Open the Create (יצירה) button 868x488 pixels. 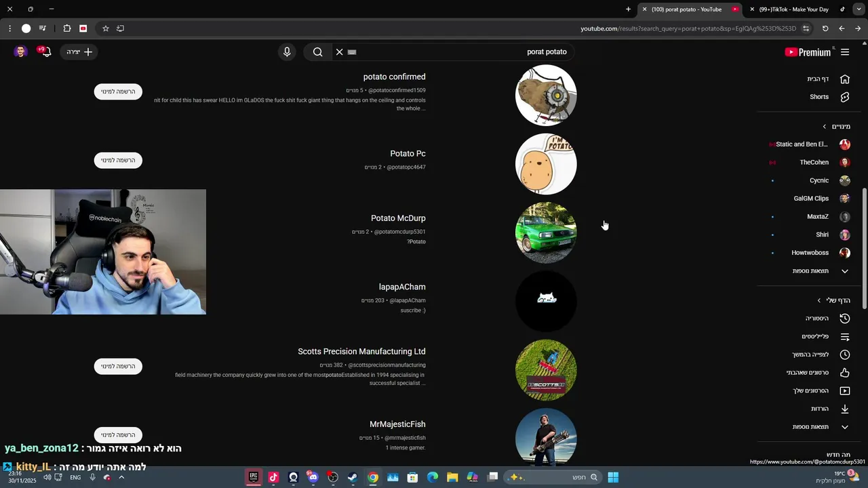80,52
